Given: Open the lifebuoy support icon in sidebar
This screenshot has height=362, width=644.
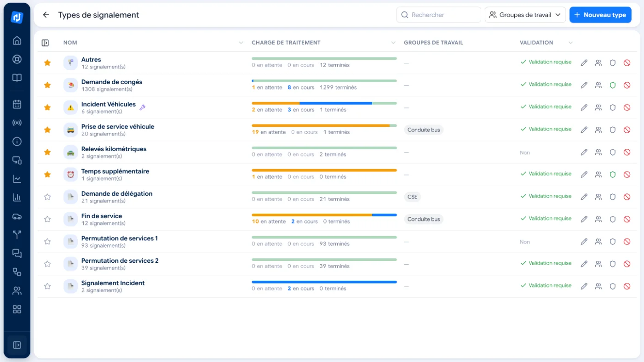Looking at the screenshot, I should (x=17, y=59).
